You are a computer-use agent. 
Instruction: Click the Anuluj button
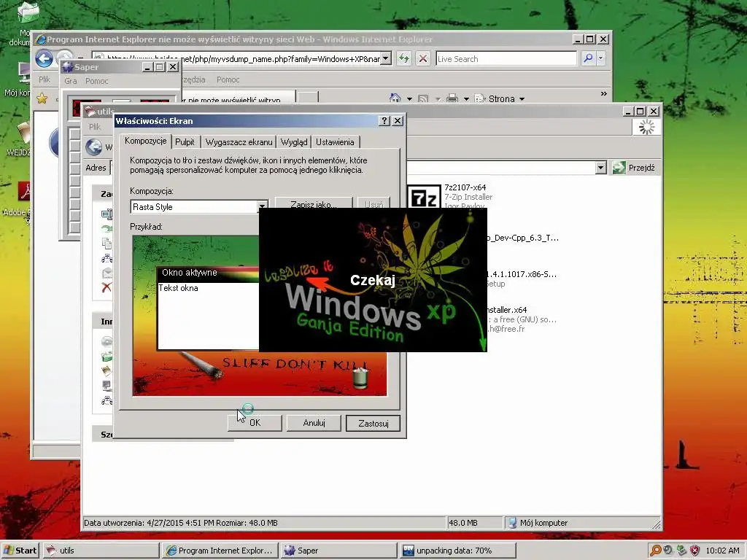click(314, 423)
